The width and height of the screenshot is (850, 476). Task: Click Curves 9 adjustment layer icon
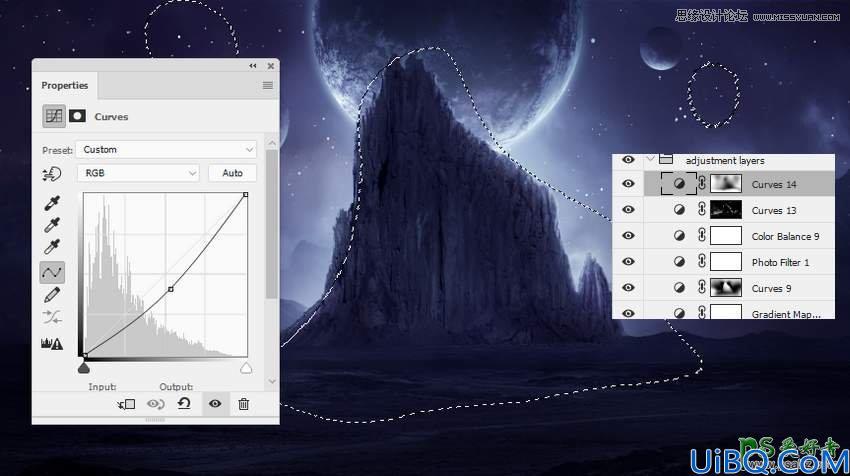[679, 288]
